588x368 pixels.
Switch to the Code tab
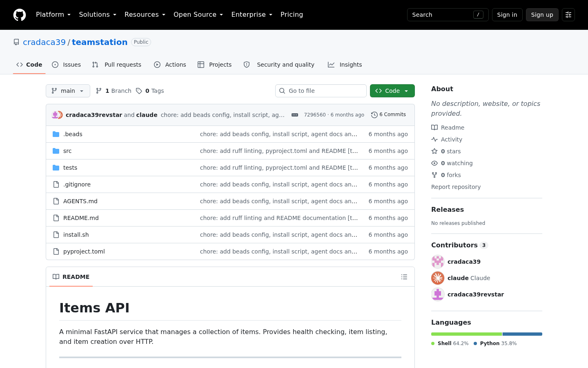click(29, 65)
